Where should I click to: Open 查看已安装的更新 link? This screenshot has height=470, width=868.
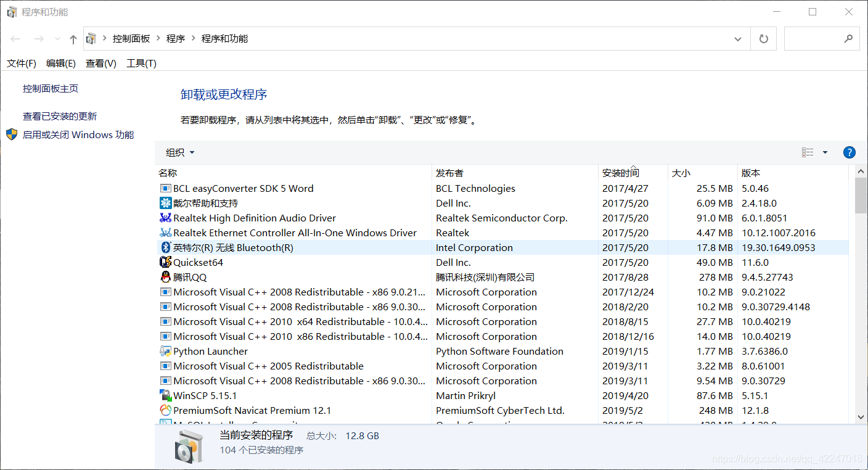pos(60,117)
